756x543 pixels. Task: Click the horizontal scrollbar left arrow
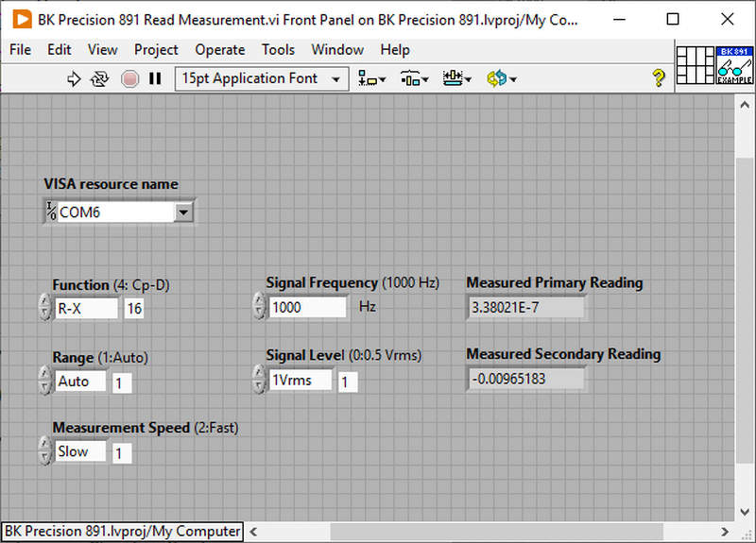click(253, 532)
